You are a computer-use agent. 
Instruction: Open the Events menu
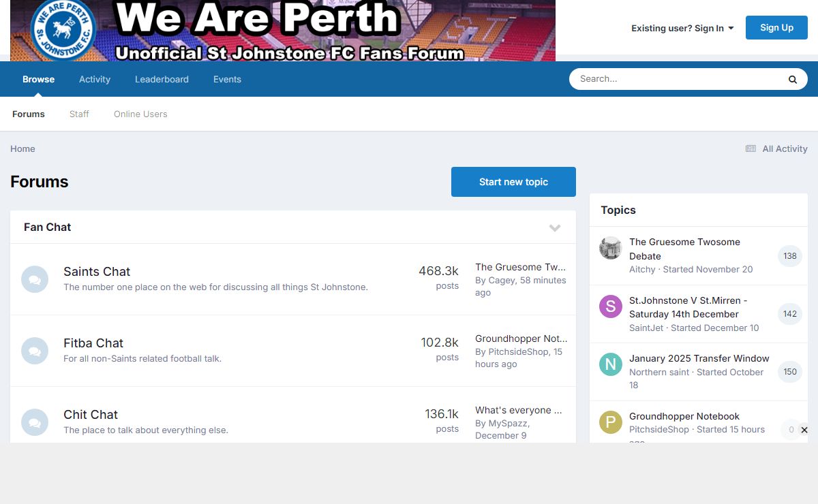(227, 79)
